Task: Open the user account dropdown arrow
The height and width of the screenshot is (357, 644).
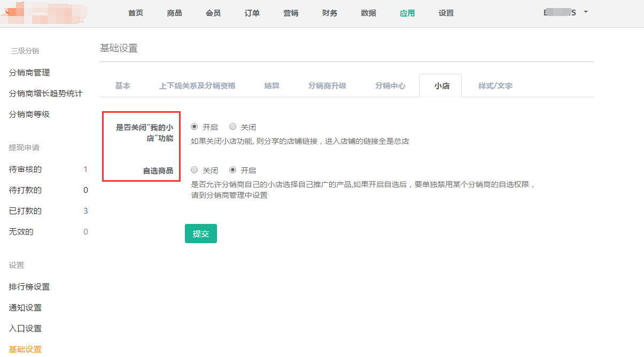Action: pyautogui.click(x=586, y=12)
